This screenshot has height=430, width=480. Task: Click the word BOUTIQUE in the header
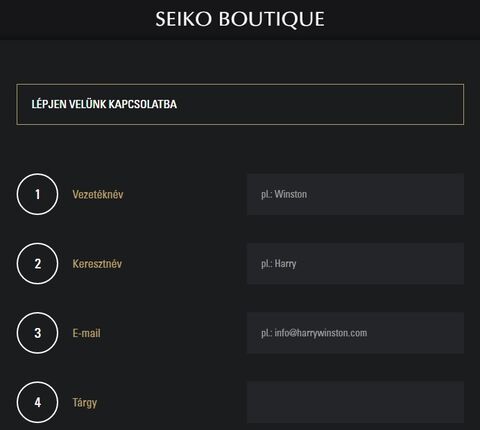coord(271,19)
